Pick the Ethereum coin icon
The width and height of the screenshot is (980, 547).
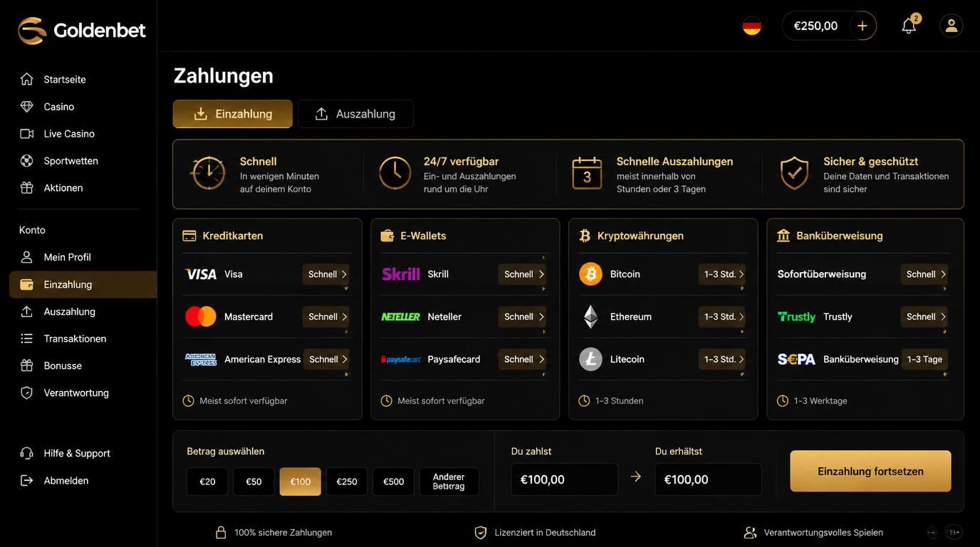[590, 316]
